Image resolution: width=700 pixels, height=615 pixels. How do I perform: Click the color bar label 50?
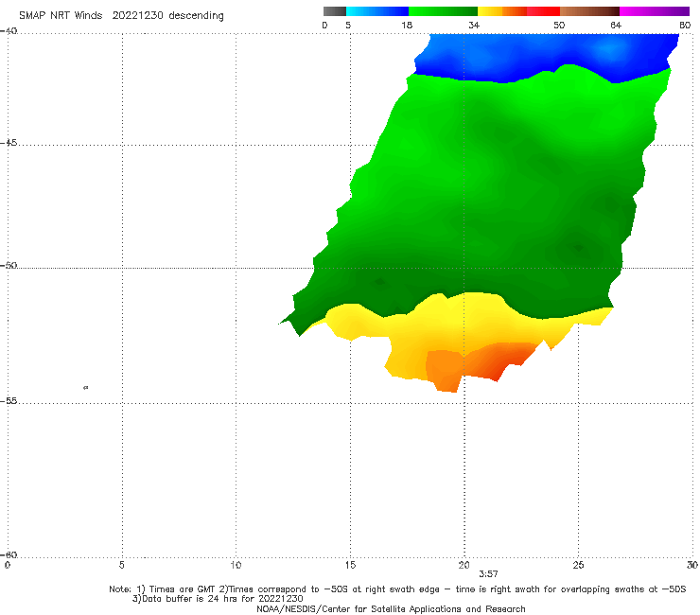point(559,25)
